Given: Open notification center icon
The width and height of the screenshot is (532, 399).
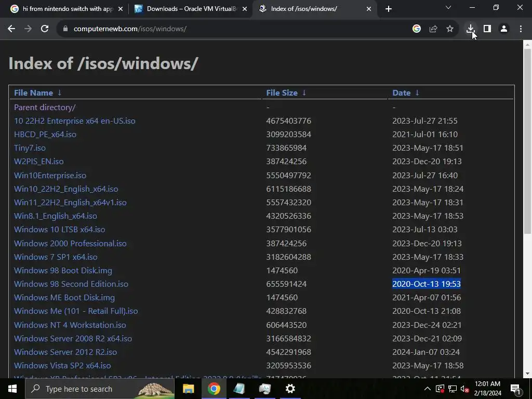Looking at the screenshot, I should (515, 389).
